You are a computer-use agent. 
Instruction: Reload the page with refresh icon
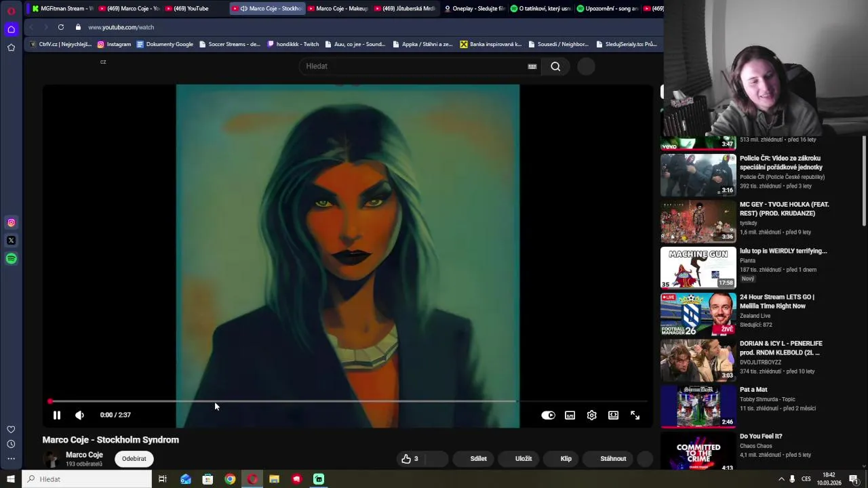[x=61, y=27]
